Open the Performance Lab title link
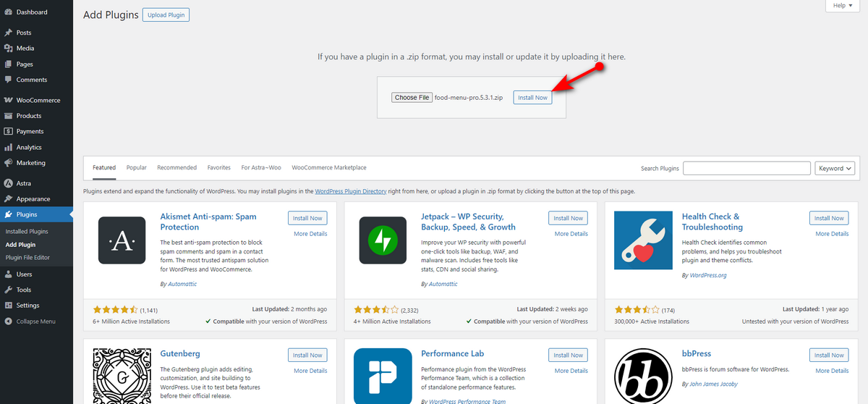 pyautogui.click(x=453, y=354)
